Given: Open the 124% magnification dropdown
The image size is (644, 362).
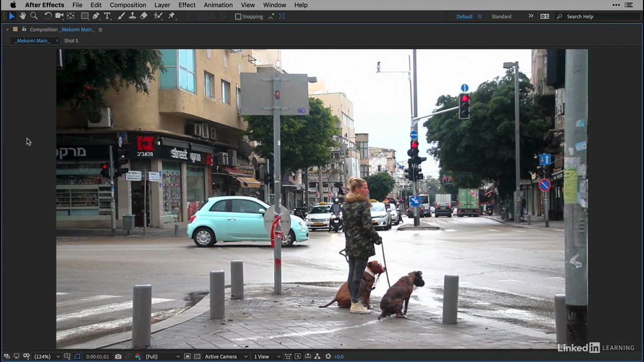Looking at the screenshot, I should coord(47,356).
